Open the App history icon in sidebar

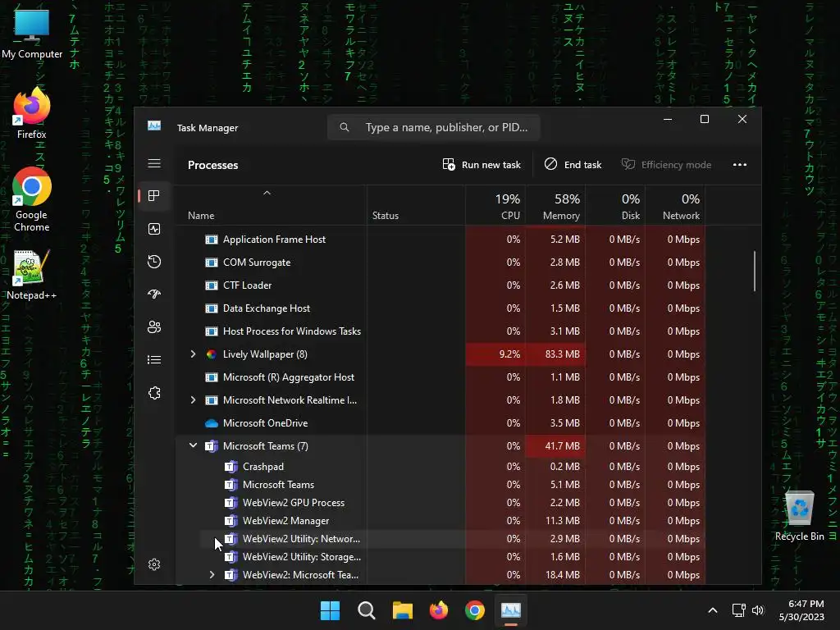click(153, 262)
